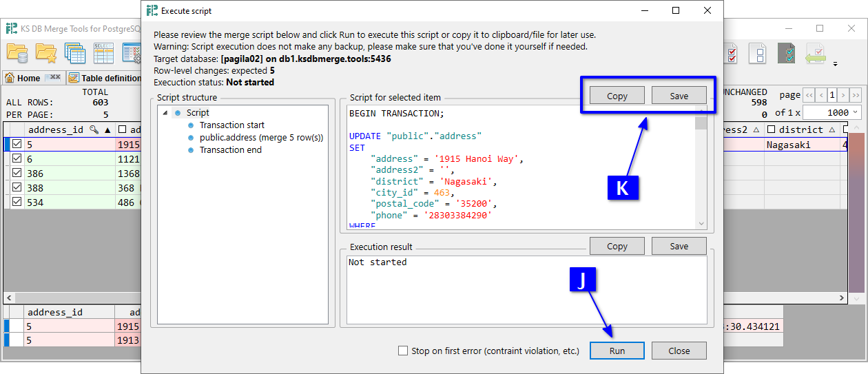Click the SELECT query result icon

tap(103, 53)
